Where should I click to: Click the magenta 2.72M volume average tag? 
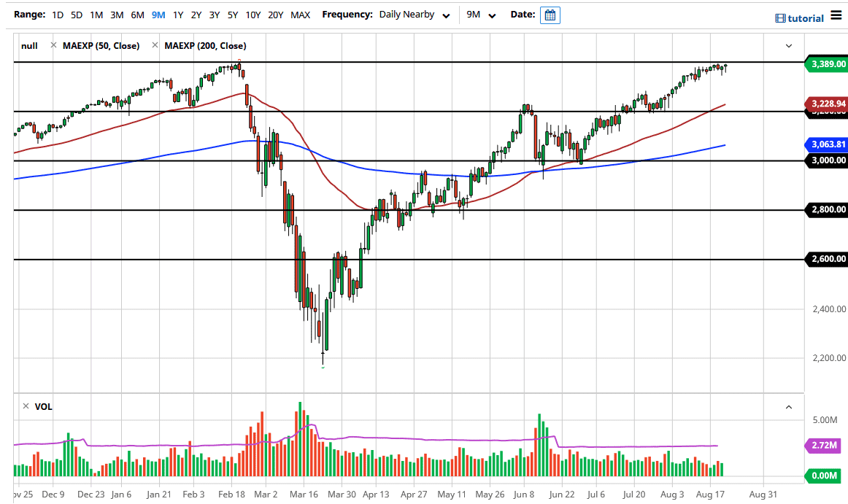(825, 446)
